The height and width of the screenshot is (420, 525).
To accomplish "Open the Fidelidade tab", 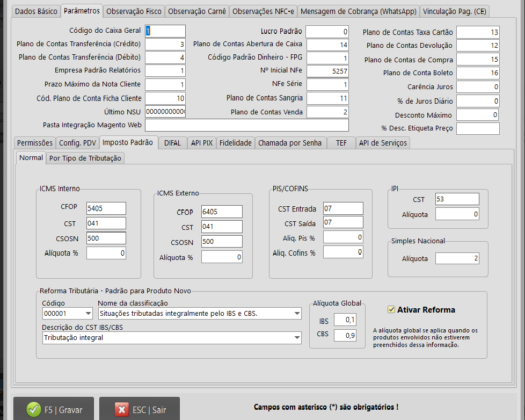I will click(235, 143).
